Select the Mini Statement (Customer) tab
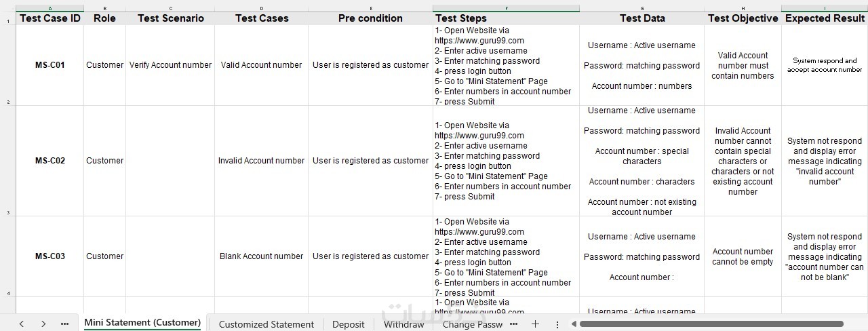This screenshot has width=868, height=331. (142, 323)
